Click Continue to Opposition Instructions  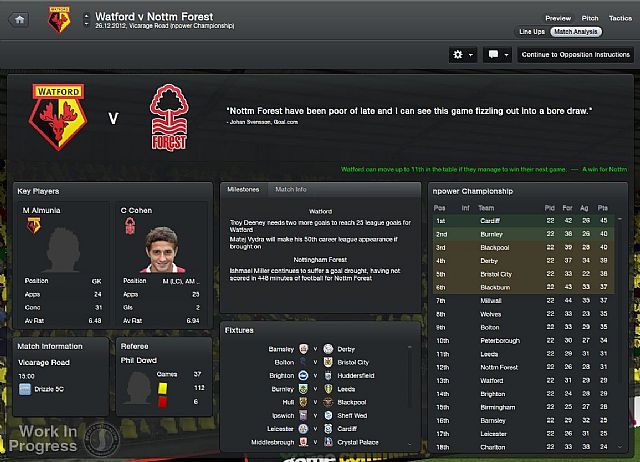pyautogui.click(x=575, y=54)
